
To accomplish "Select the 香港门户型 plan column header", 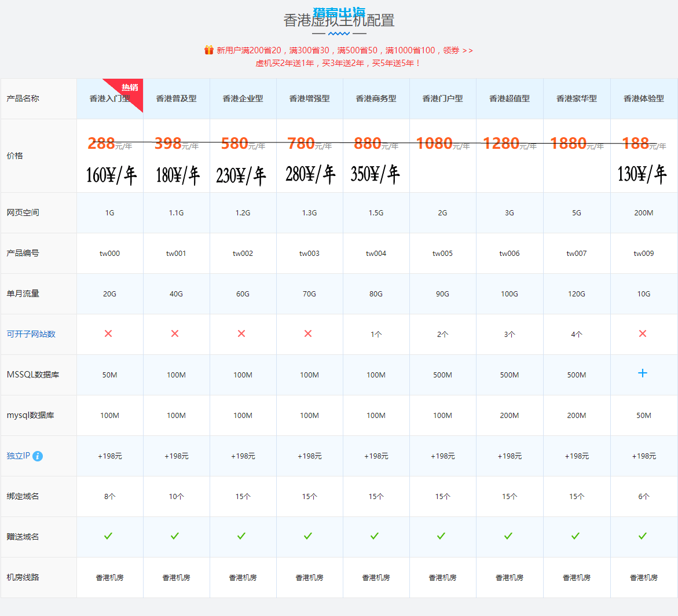I will click(x=443, y=99).
